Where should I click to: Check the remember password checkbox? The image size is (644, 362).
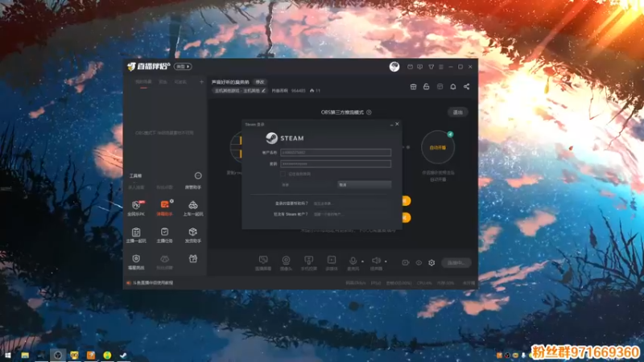[x=283, y=174]
